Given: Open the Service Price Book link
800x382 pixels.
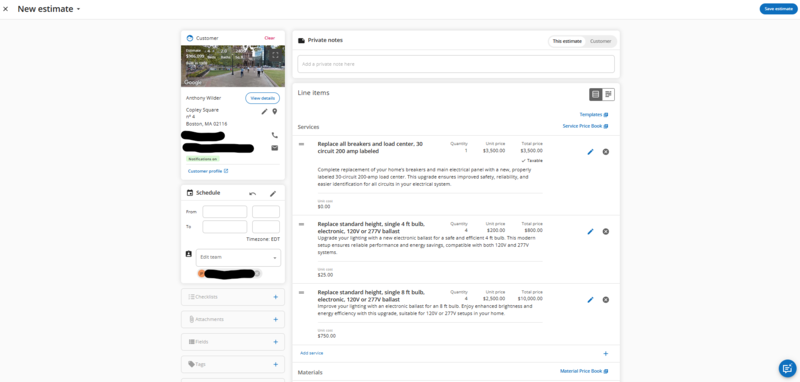Looking at the screenshot, I should [585, 126].
